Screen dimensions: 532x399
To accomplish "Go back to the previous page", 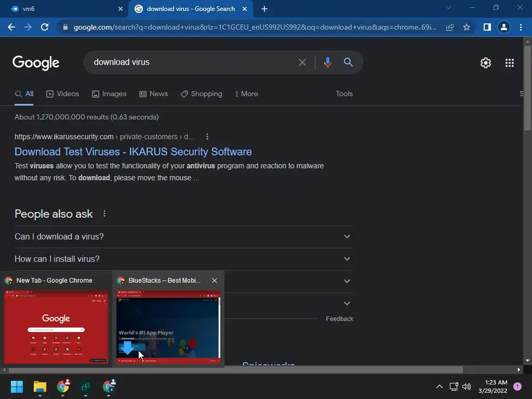I will 11,27.
